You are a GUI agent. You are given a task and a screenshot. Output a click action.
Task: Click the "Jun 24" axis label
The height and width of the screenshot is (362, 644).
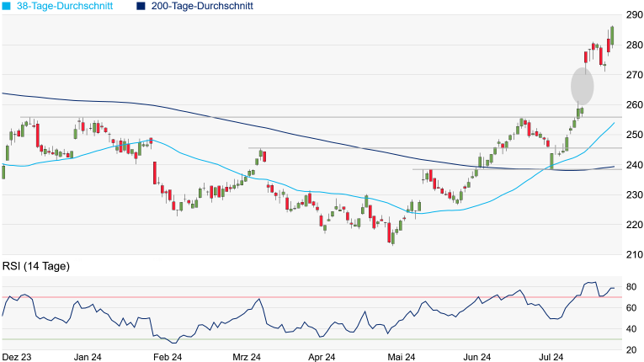[x=477, y=357]
